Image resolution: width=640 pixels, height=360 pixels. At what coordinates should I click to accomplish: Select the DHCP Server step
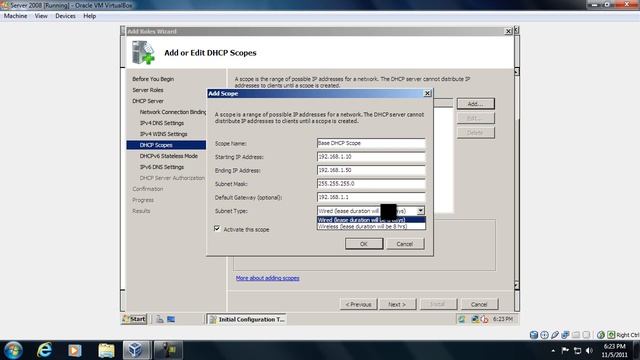click(148, 101)
